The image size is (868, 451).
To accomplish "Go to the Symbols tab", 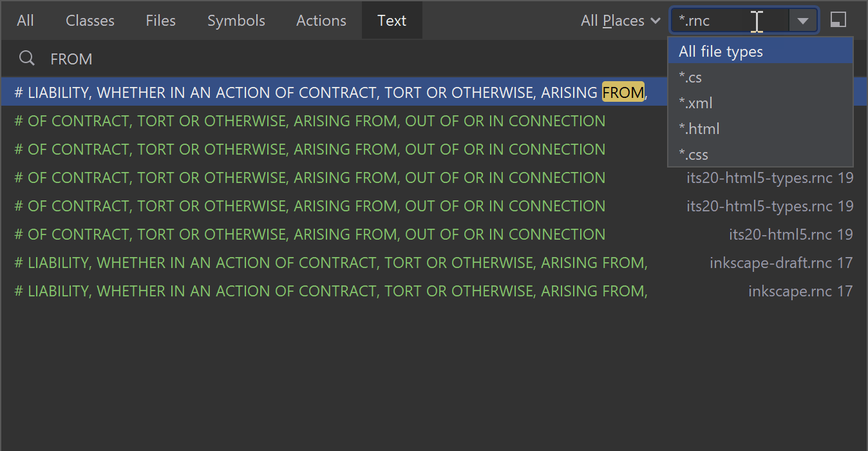I will coord(236,21).
